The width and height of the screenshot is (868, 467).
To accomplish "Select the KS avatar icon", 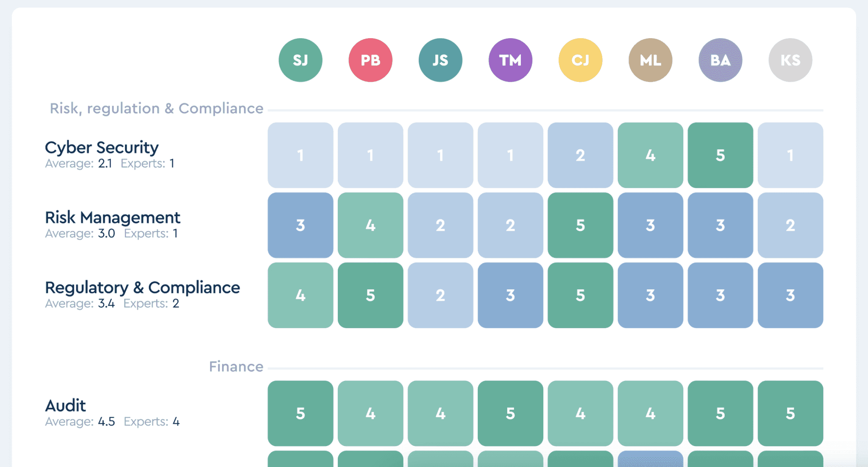I will coord(790,60).
